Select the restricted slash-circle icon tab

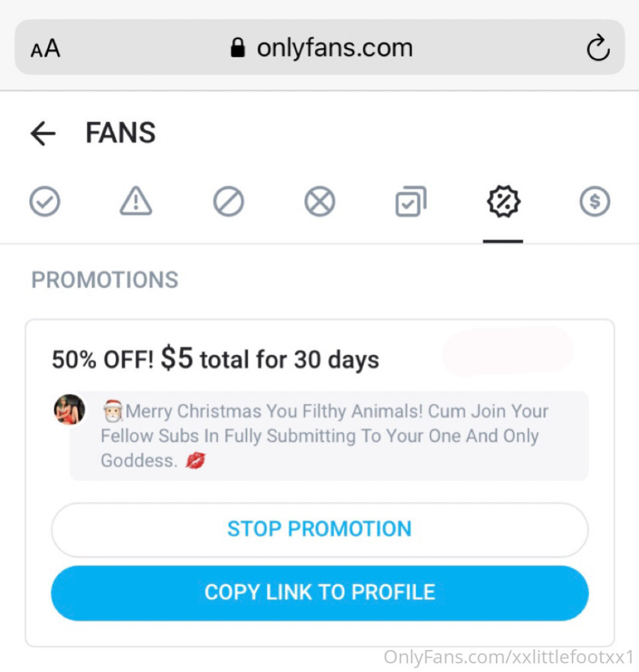tap(228, 202)
